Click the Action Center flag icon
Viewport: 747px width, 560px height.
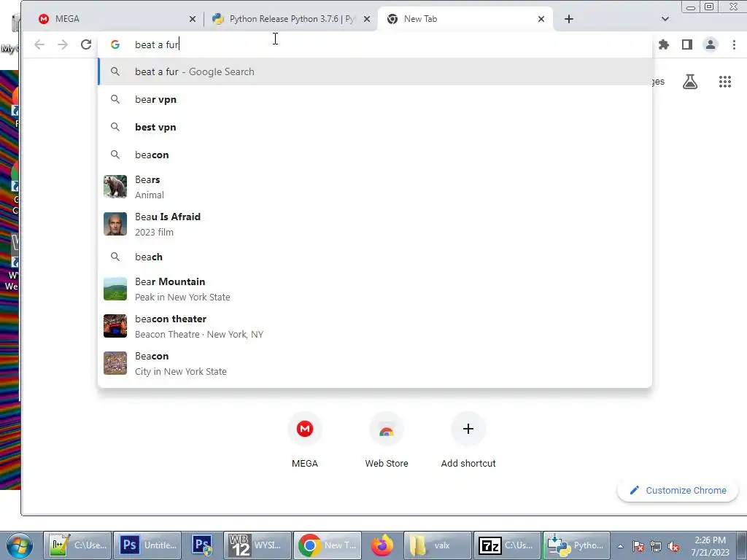638,547
